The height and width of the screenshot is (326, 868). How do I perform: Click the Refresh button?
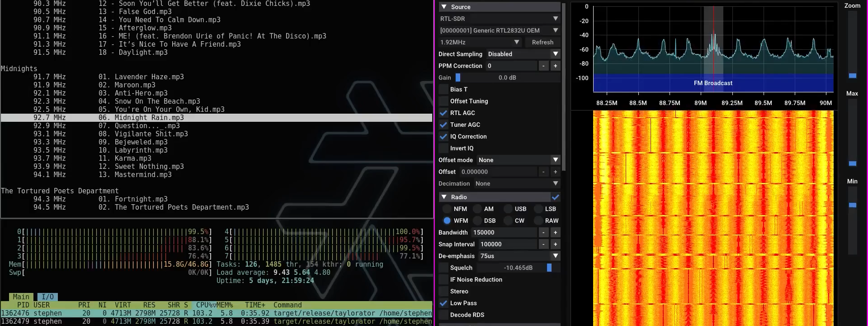[542, 42]
